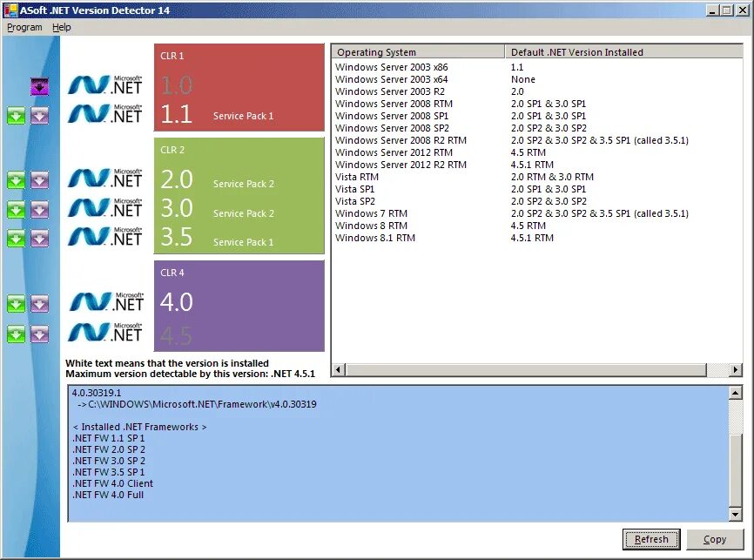Click the purple download icon beside .NET 1.0
The image size is (754, 560).
tap(39, 86)
